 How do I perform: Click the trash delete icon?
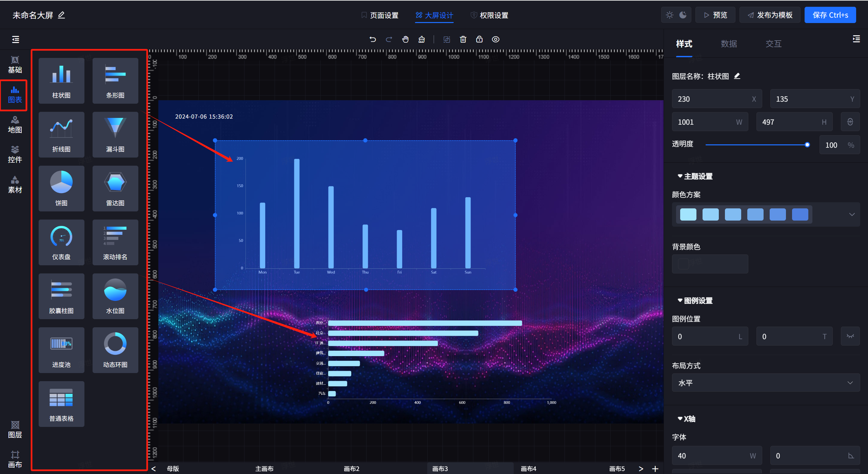pyautogui.click(x=463, y=39)
